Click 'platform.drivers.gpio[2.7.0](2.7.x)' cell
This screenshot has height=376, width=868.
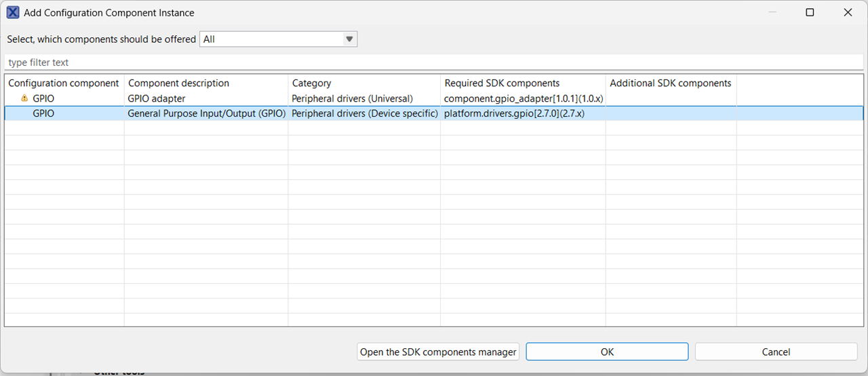point(514,113)
